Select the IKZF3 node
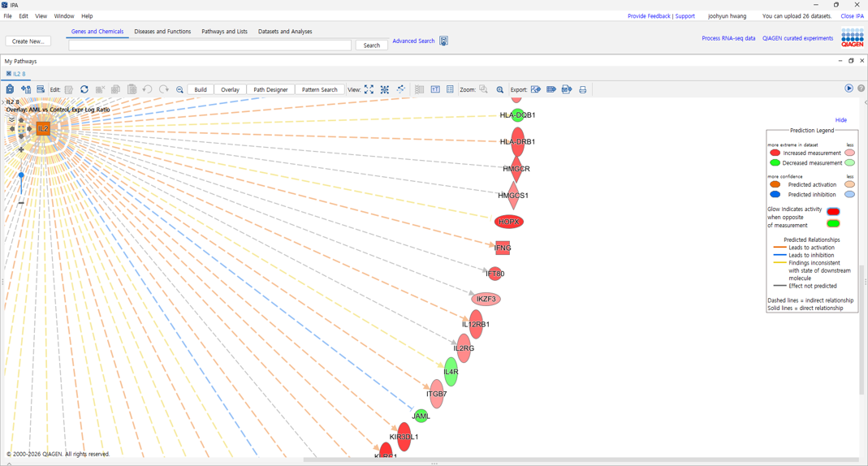Screen dimensions: 868x466 pos(486,300)
